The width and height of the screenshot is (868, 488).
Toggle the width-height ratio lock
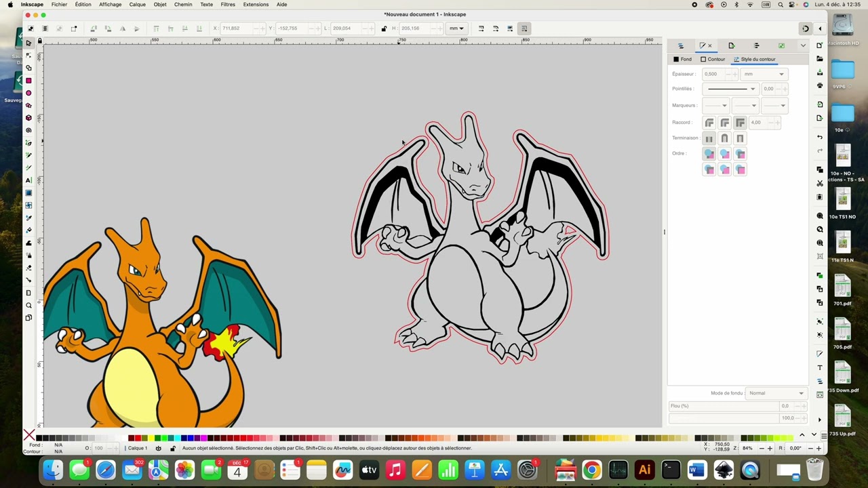tap(384, 28)
